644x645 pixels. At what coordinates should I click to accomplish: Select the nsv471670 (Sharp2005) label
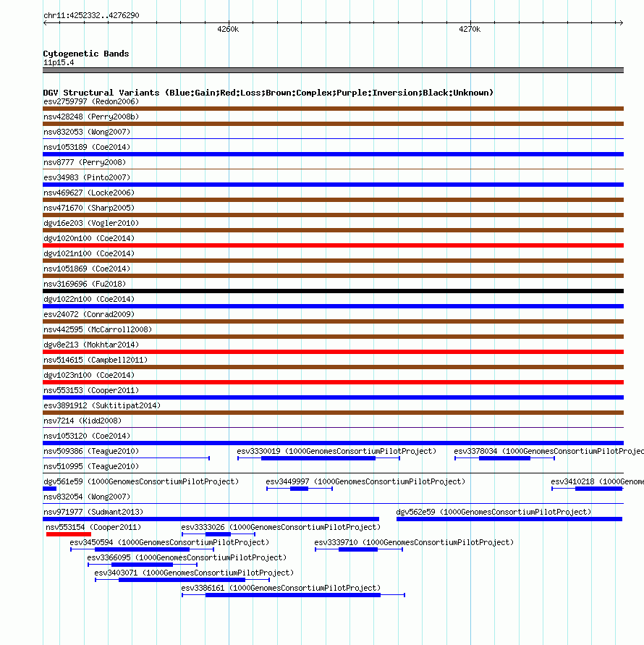[x=89, y=208]
